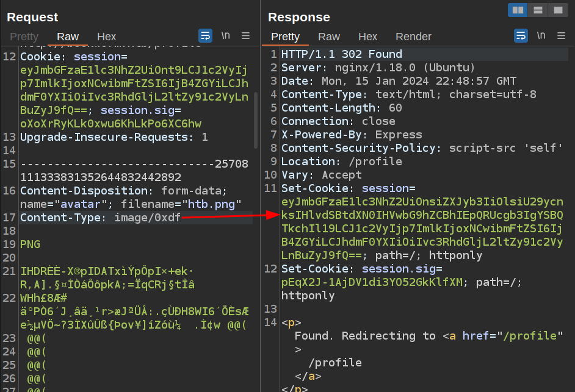
Task: Open the Render tab in Response
Action: tap(413, 37)
